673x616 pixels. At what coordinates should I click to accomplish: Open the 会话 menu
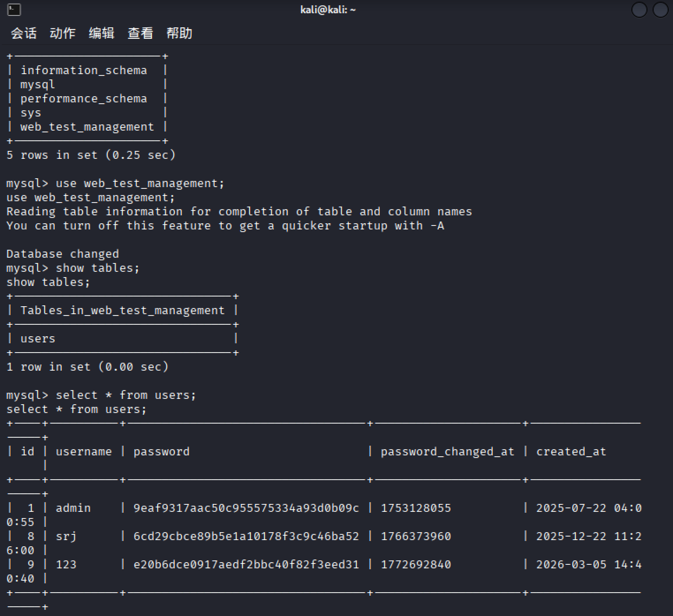pyautogui.click(x=24, y=33)
